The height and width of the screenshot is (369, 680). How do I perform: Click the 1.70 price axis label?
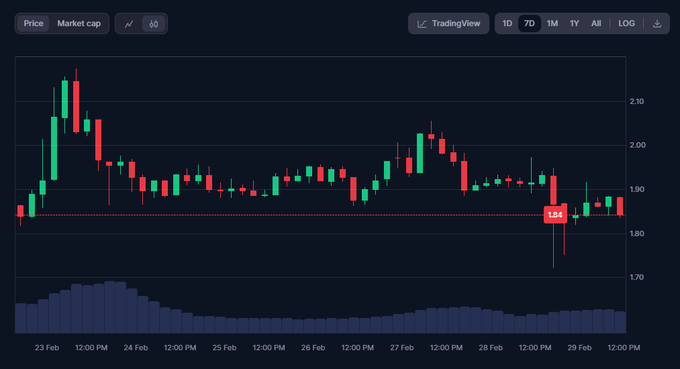point(637,277)
